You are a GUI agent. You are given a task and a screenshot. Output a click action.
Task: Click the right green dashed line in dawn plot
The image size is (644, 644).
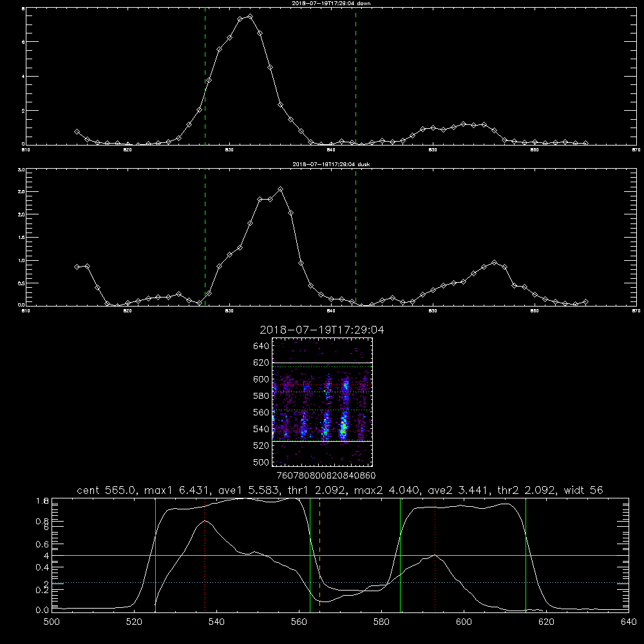click(x=355, y=77)
